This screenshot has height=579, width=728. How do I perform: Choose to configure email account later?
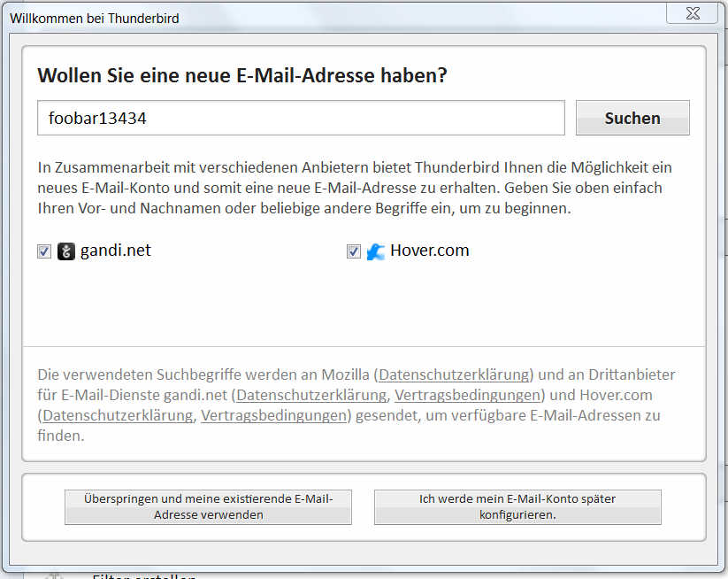tap(517, 507)
